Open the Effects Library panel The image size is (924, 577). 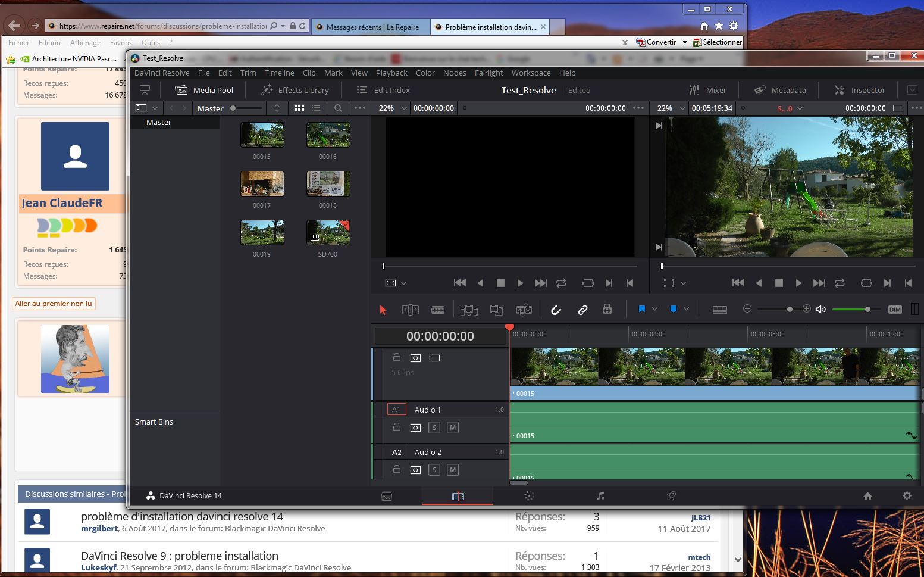[x=295, y=90]
